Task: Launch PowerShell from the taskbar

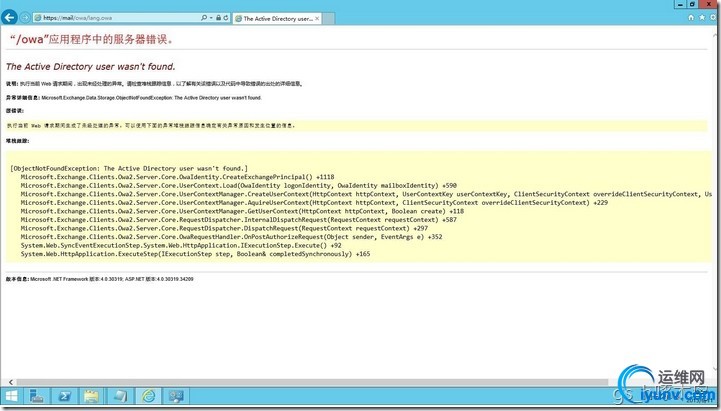Action: tap(64, 396)
